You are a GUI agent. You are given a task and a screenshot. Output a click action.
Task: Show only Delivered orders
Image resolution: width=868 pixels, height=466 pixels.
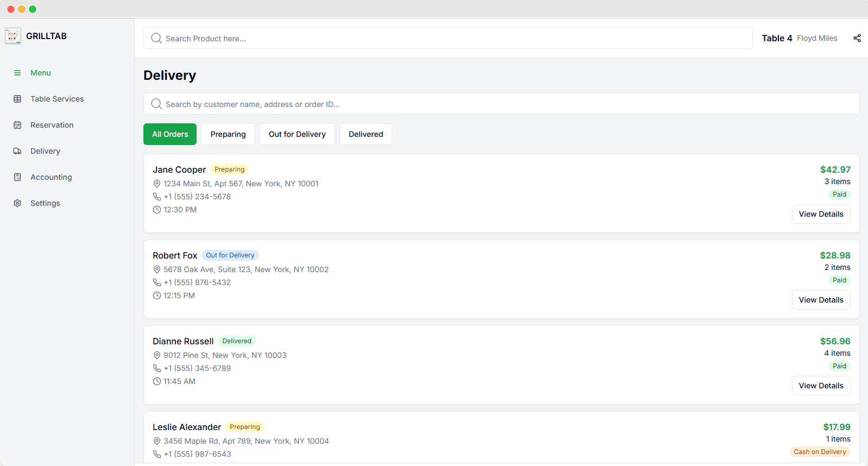coord(366,134)
